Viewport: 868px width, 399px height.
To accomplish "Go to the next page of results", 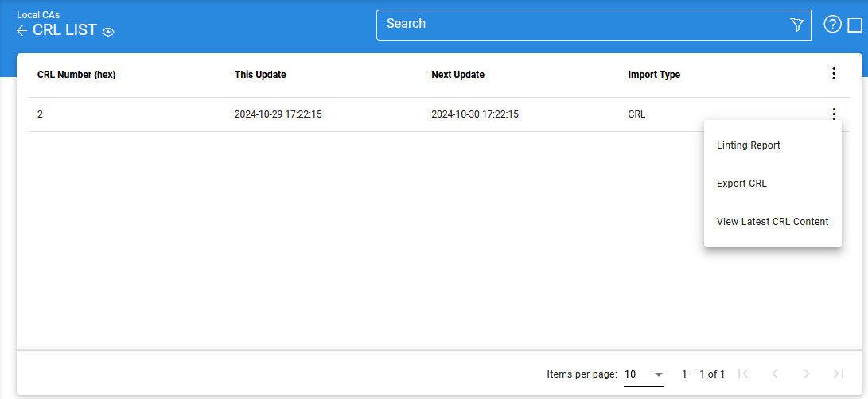I will pyautogui.click(x=806, y=374).
